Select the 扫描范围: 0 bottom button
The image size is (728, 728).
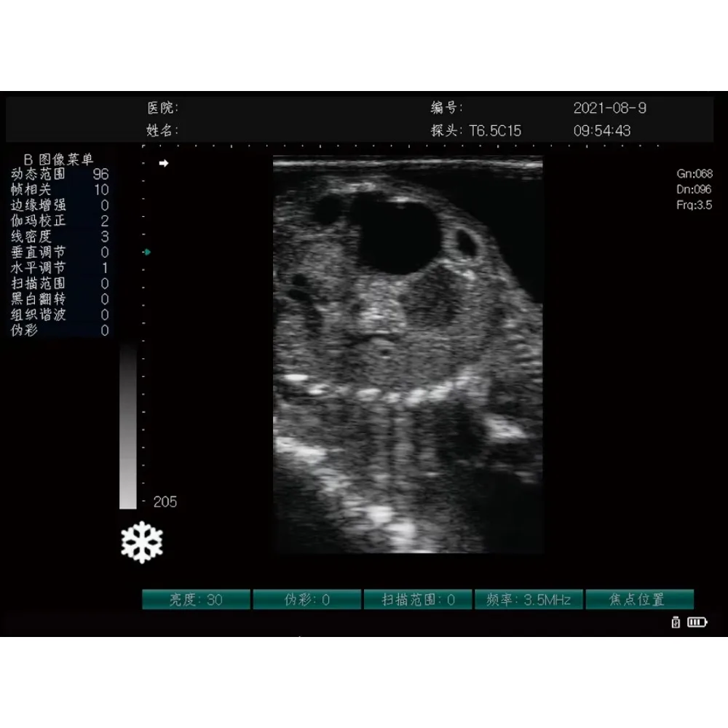click(x=418, y=599)
